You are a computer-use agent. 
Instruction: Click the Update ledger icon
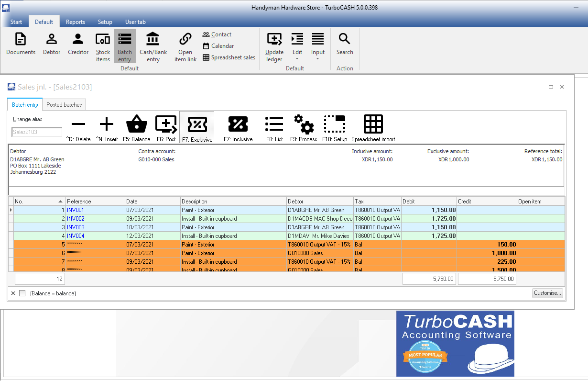pos(274,47)
